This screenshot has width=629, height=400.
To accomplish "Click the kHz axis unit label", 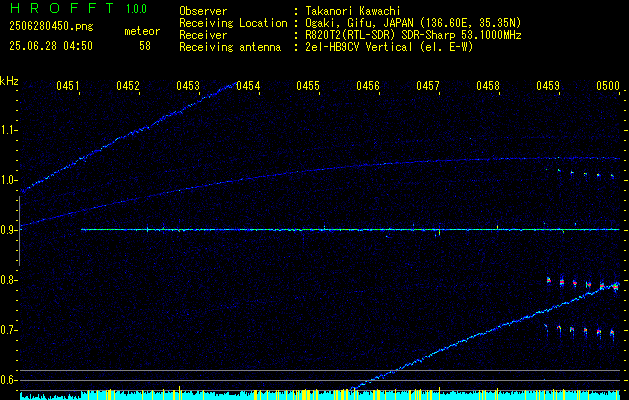I will [x=9, y=81].
